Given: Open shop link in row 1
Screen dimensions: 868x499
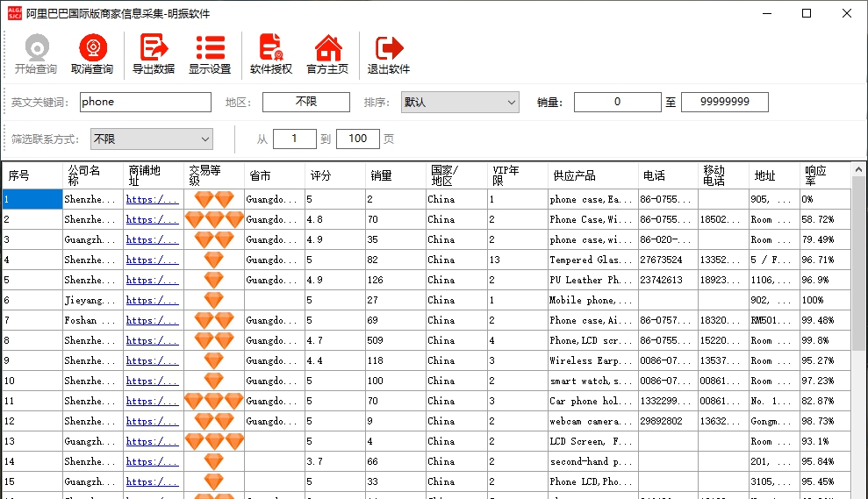Looking at the screenshot, I should [x=152, y=200].
